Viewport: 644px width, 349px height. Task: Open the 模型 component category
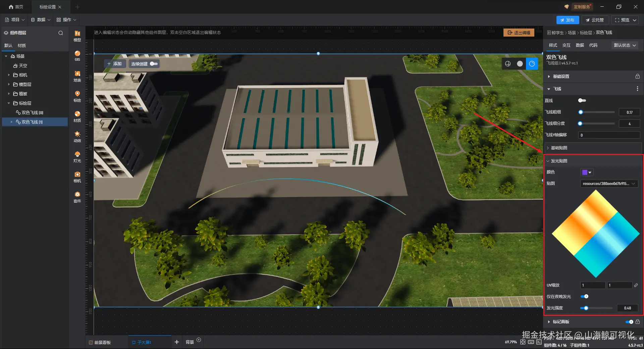point(77,36)
